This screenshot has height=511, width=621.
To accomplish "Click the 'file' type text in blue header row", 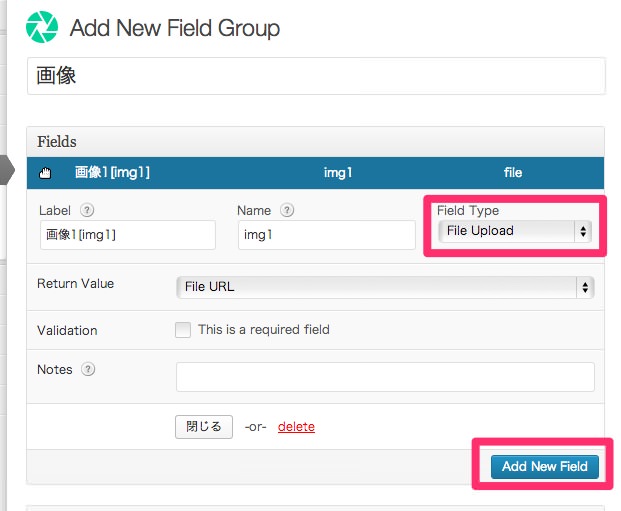I will point(513,173).
